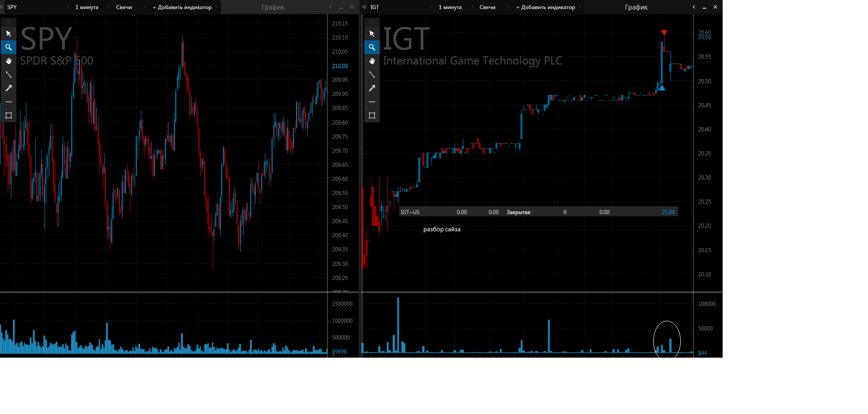Open the 1 минута timeframe dropdown in IGT window
Screen dimensions: 868x414
pyautogui.click(x=472, y=7)
